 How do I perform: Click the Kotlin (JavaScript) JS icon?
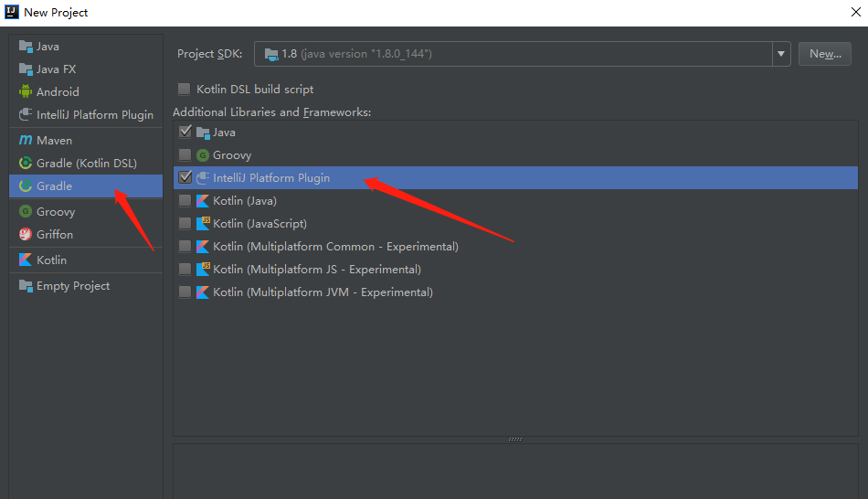coord(203,223)
